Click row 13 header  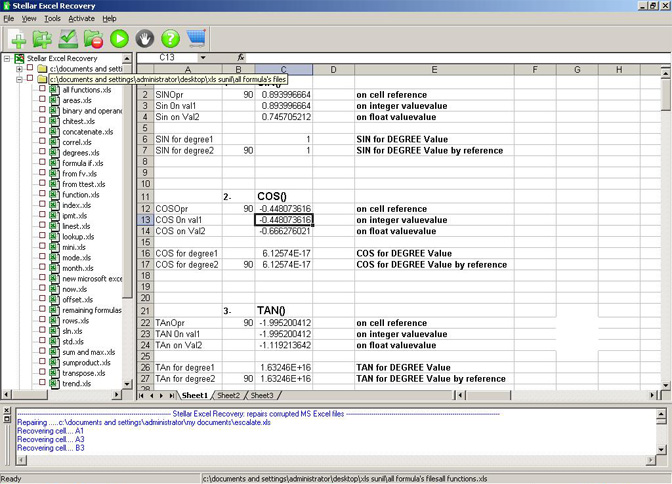pos(145,220)
